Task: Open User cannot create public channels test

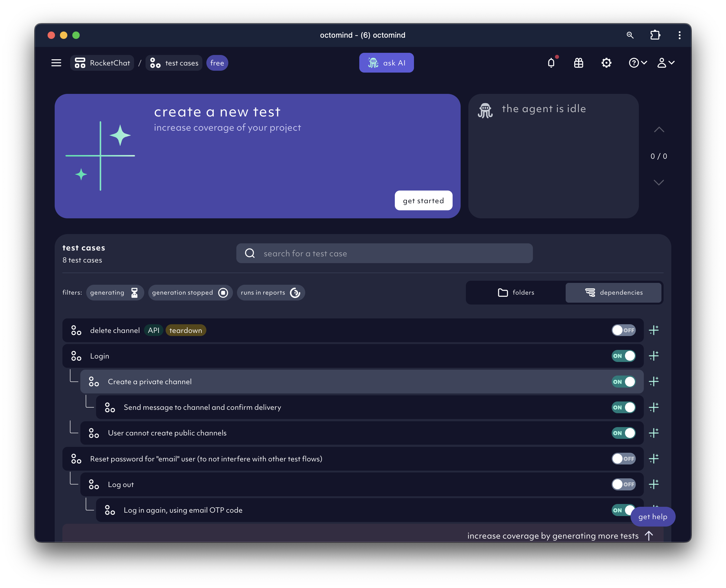Action: pos(361,433)
